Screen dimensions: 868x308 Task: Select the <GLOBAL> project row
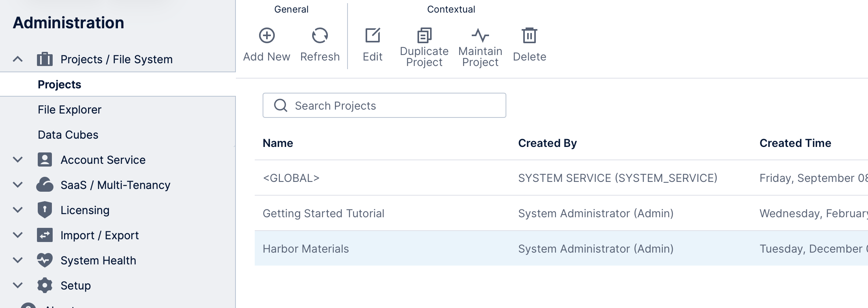tap(291, 178)
